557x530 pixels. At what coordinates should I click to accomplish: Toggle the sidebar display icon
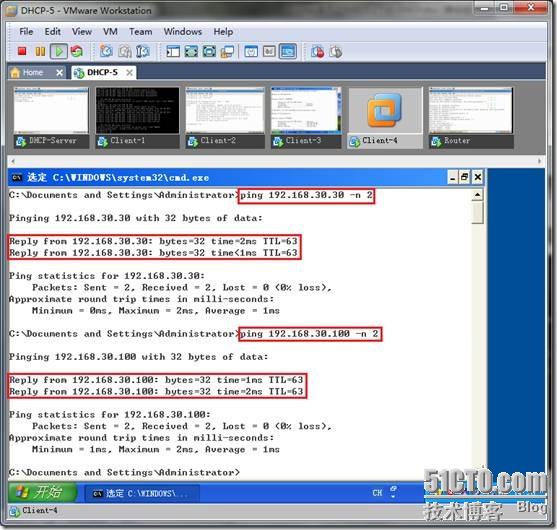pos(173,52)
